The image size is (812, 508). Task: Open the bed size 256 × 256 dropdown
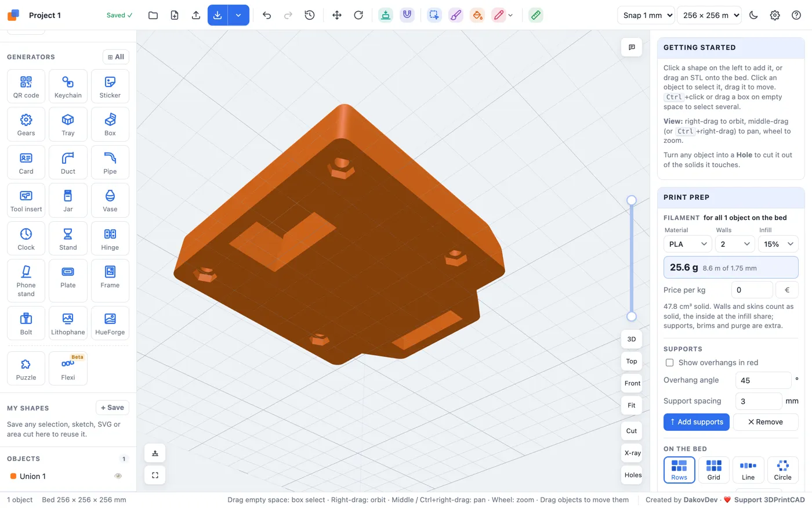tap(709, 15)
